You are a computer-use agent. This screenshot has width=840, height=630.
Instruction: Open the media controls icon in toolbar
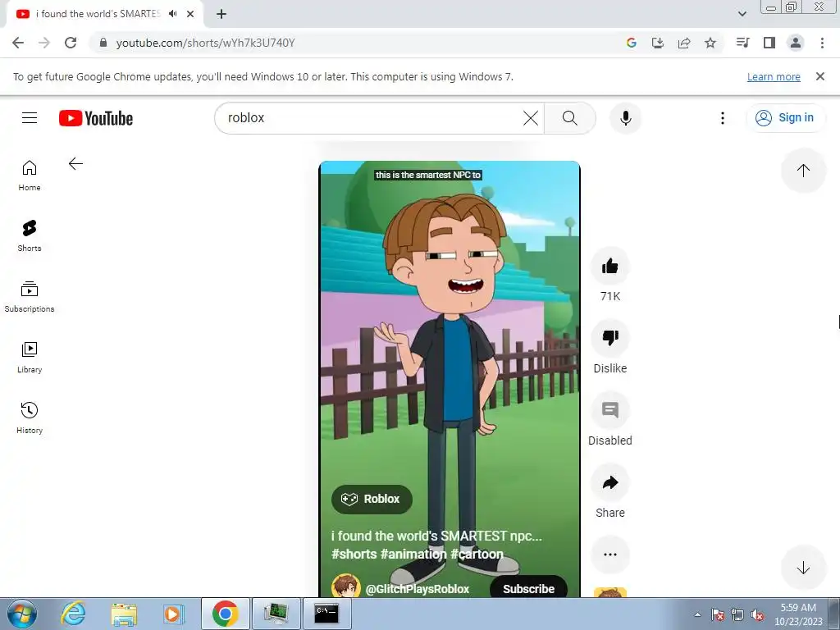[743, 43]
